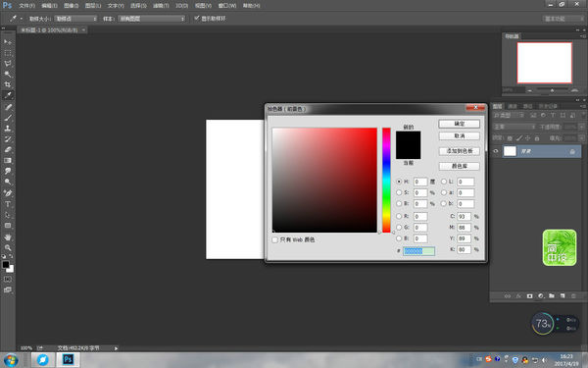This screenshot has width=588, height=368.
Task: Open the workspace switcher dropdown at top right
Action: tap(563, 19)
